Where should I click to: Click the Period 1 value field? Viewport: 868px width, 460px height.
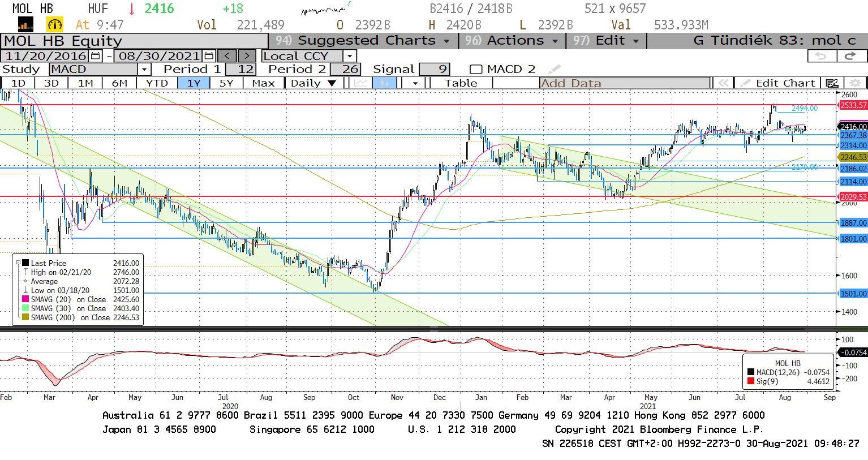(x=240, y=69)
